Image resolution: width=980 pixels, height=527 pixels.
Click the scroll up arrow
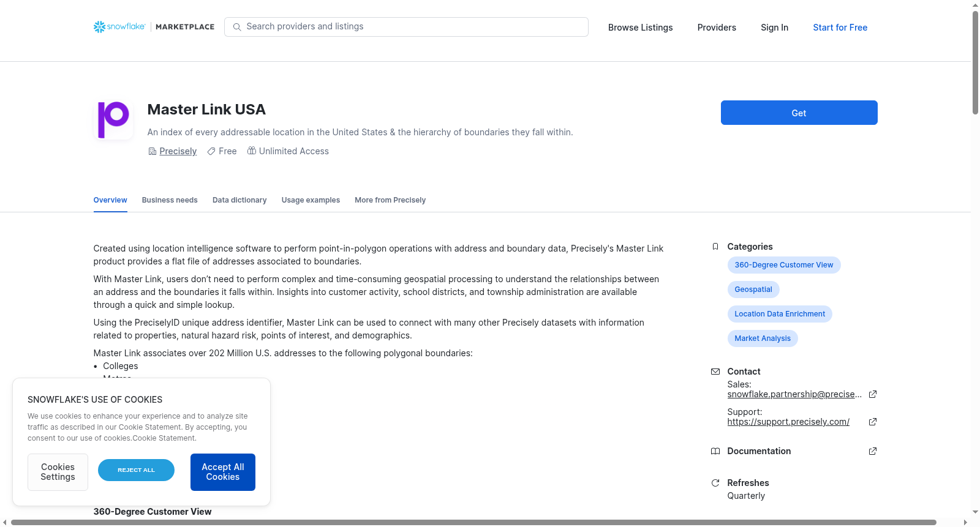(975, 5)
